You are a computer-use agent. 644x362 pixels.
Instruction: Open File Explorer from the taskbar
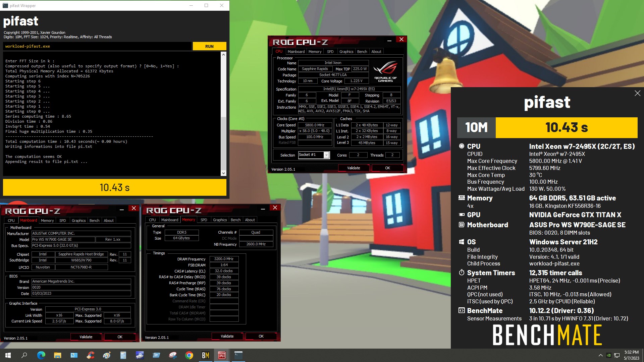click(57, 355)
